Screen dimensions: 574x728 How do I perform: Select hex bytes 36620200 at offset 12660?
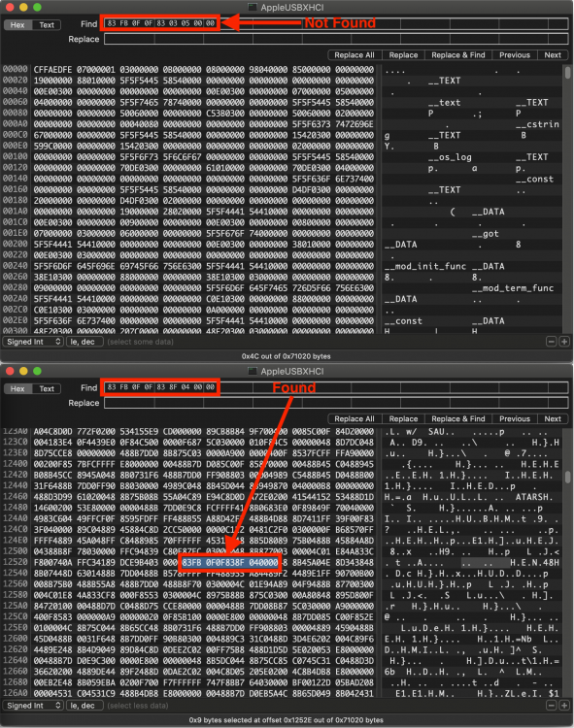click(52, 672)
